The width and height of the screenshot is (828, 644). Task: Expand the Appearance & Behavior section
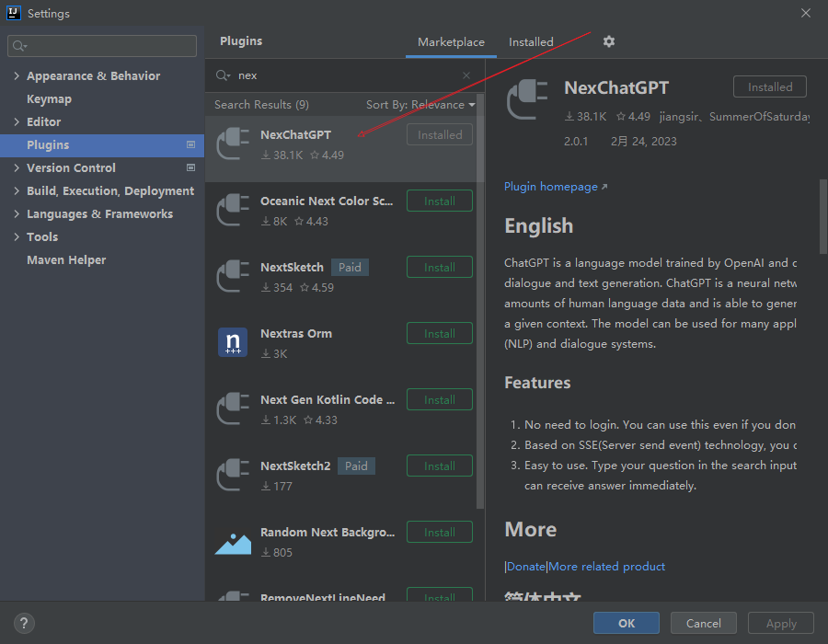coord(17,76)
